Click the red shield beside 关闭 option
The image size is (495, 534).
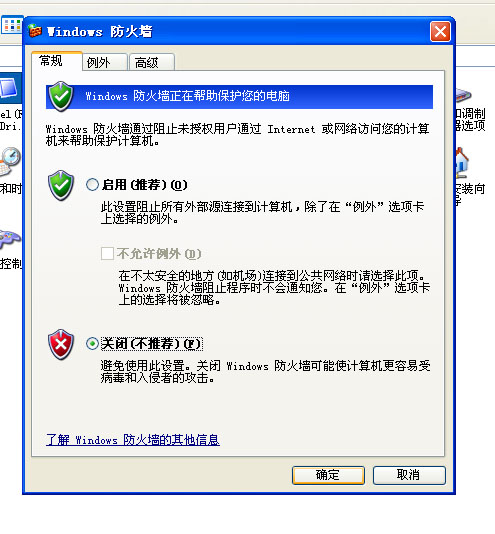click(61, 344)
